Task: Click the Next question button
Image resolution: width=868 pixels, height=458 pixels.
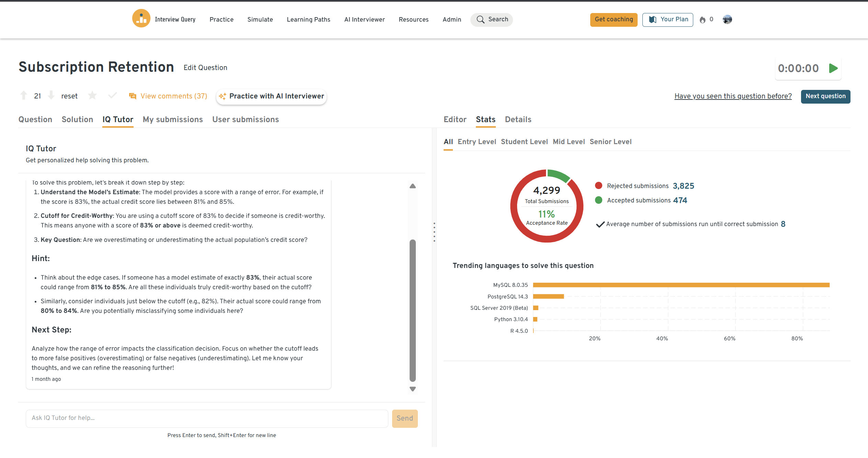Action: pos(825,96)
